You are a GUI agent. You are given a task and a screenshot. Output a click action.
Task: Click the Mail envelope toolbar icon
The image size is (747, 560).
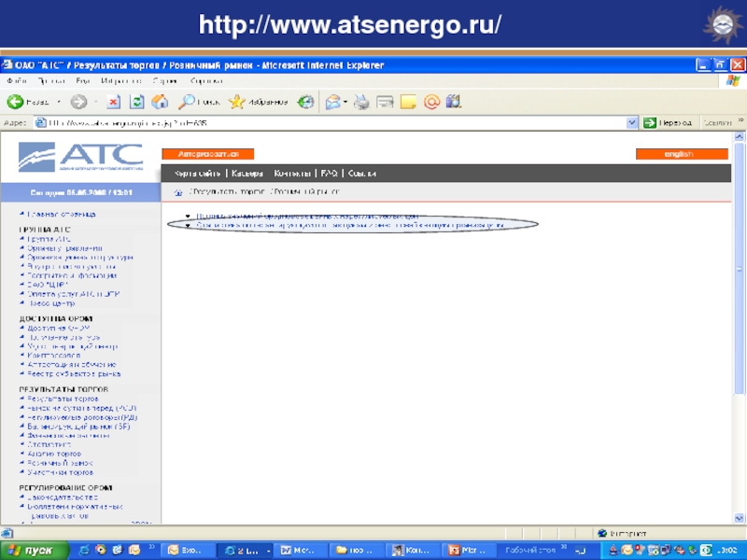(x=331, y=102)
